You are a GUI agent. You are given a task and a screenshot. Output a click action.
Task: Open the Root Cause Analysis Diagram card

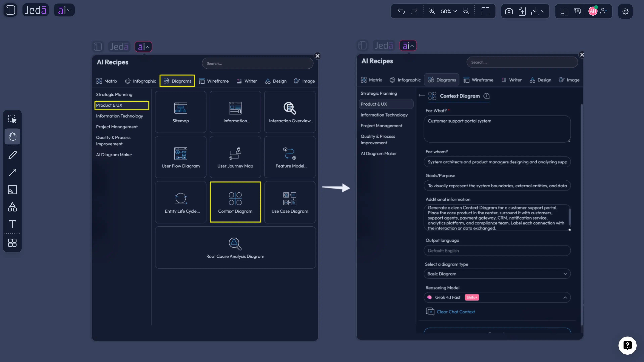[x=235, y=248]
